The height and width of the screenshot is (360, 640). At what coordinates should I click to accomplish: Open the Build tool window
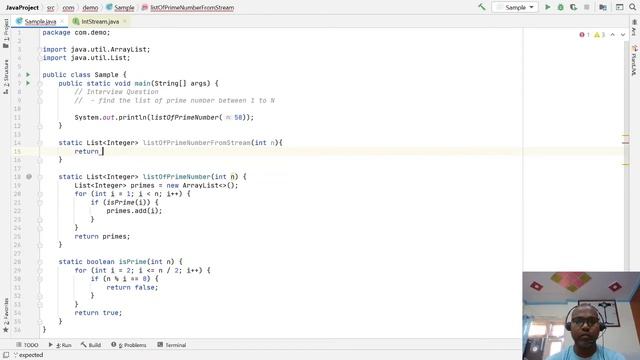coord(91,345)
